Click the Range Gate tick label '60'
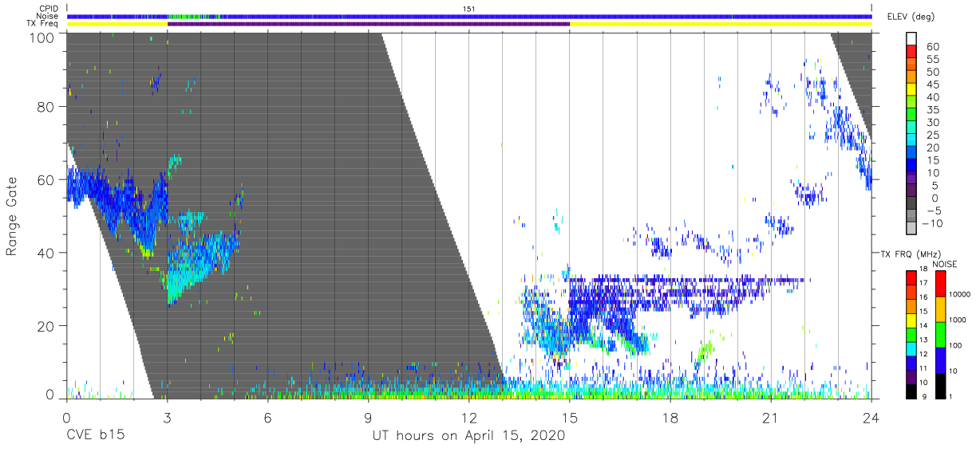 pyautogui.click(x=45, y=179)
